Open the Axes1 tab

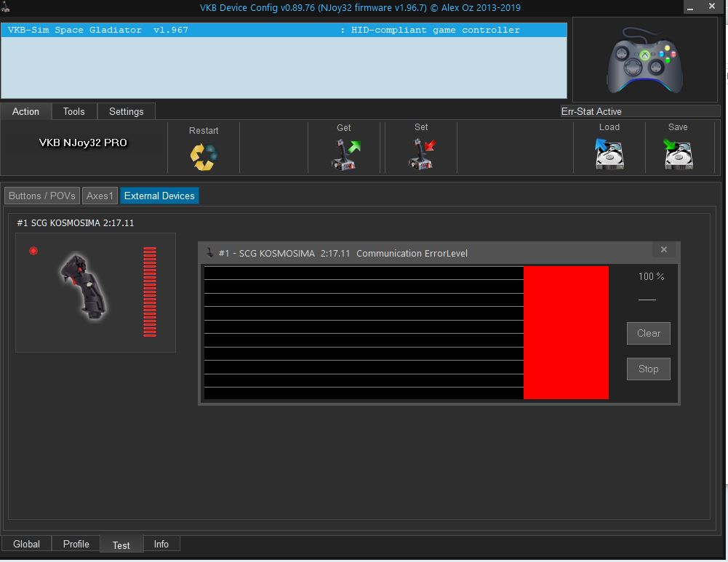[x=100, y=196]
